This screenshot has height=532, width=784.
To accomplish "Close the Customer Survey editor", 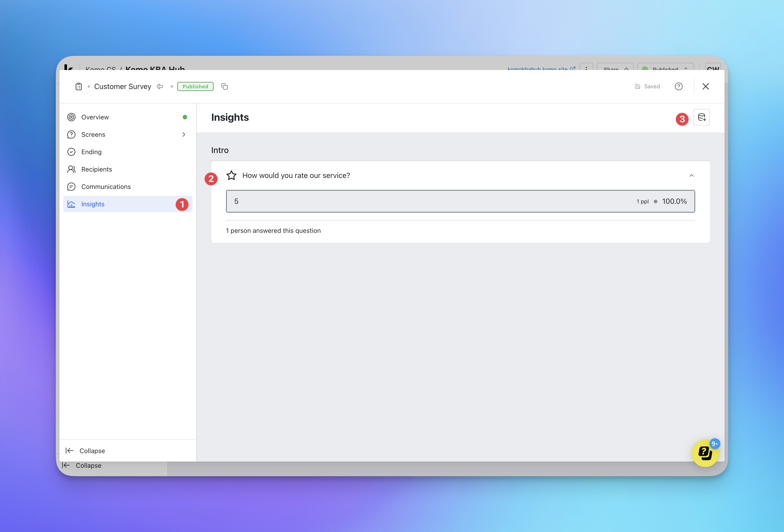I will 705,86.
